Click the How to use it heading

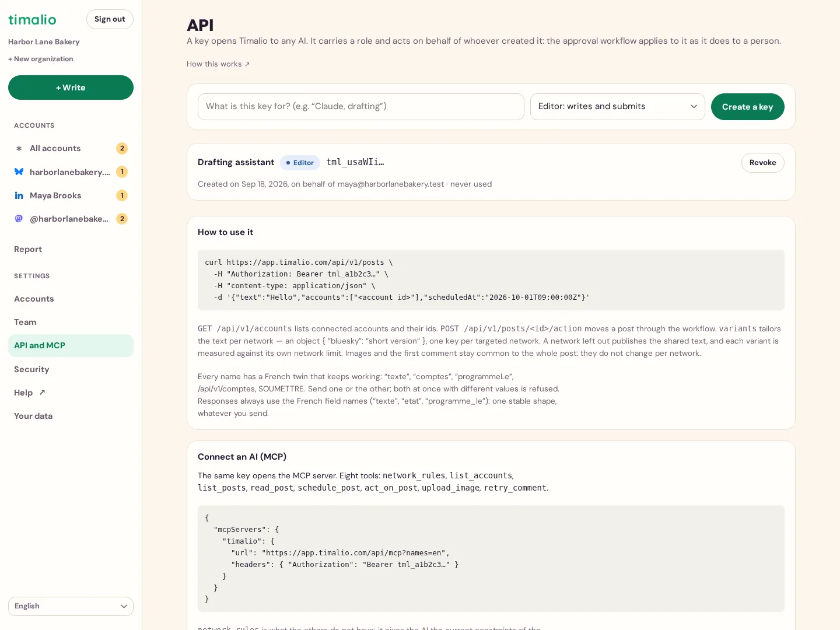coord(225,232)
